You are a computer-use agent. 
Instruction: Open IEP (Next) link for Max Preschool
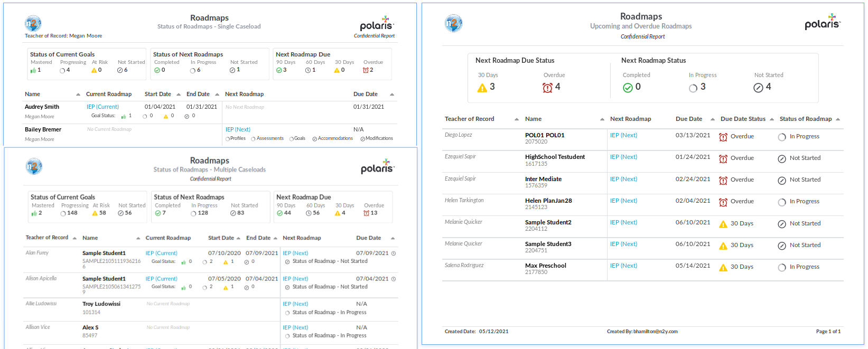coord(623,266)
